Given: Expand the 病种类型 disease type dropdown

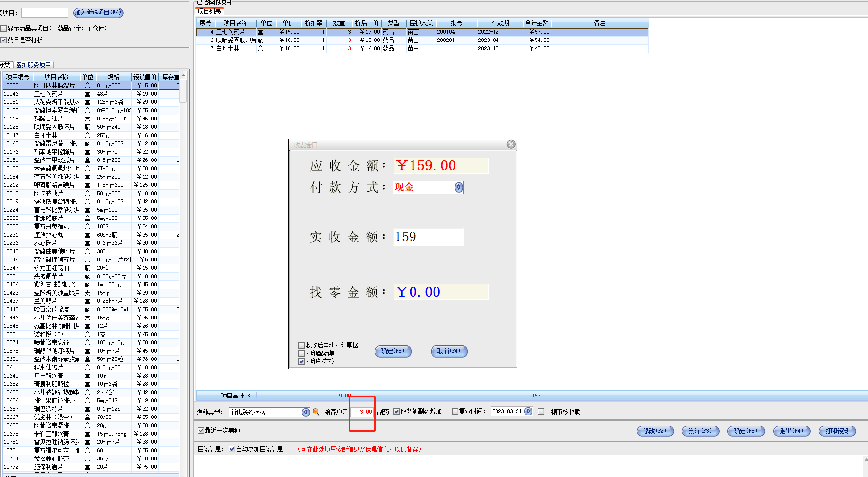Looking at the screenshot, I should (x=306, y=412).
